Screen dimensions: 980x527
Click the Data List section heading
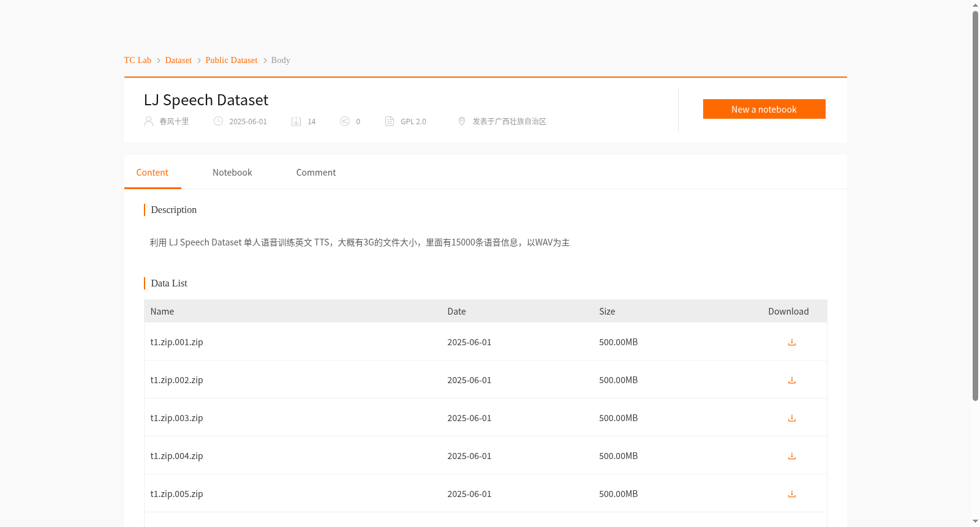tap(169, 283)
